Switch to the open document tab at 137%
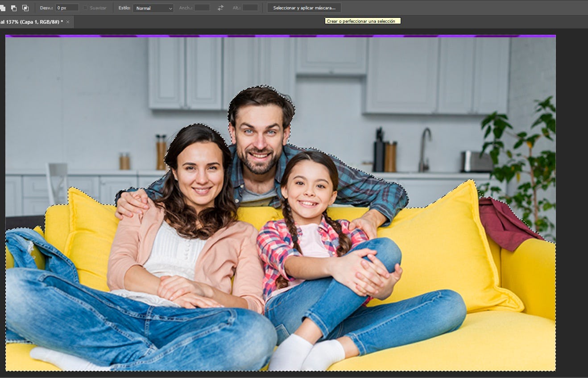 pos(31,22)
